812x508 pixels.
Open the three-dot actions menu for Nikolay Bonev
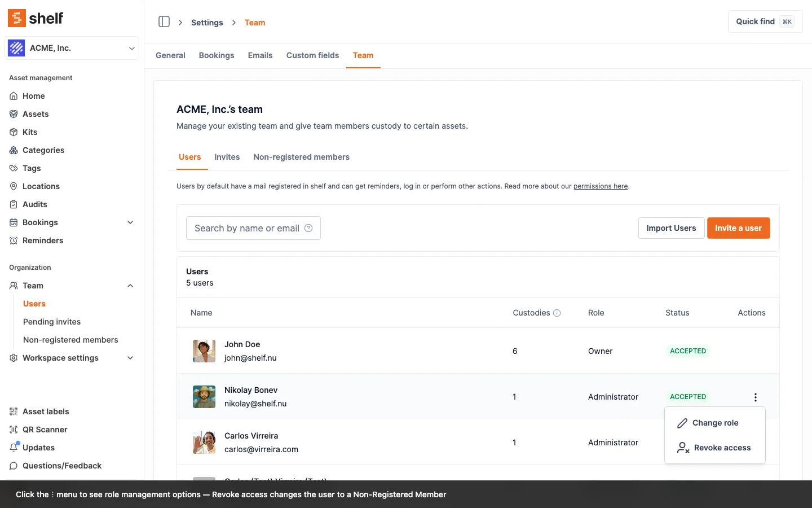coord(755,397)
